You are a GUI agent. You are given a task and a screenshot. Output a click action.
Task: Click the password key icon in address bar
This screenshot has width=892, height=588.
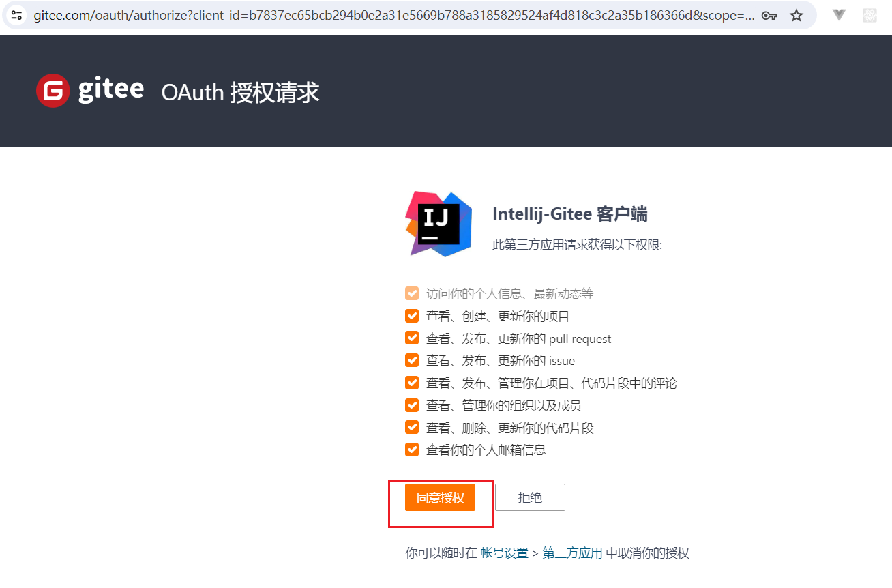click(769, 16)
